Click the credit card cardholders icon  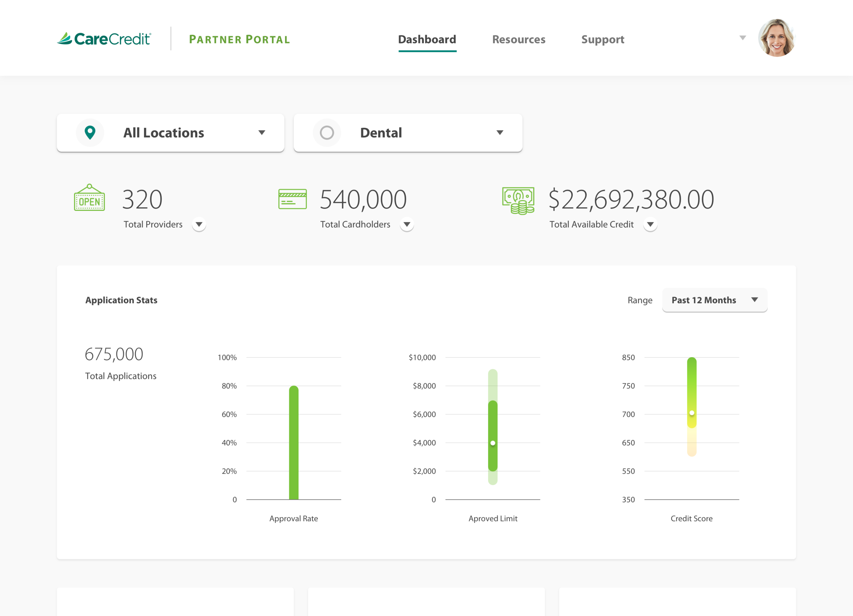292,199
